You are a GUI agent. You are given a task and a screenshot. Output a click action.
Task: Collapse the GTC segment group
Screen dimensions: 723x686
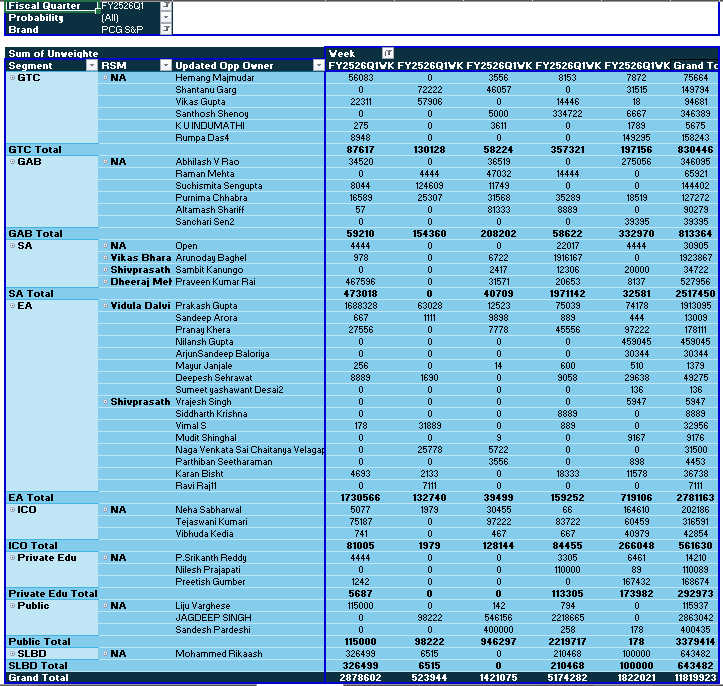coord(12,77)
